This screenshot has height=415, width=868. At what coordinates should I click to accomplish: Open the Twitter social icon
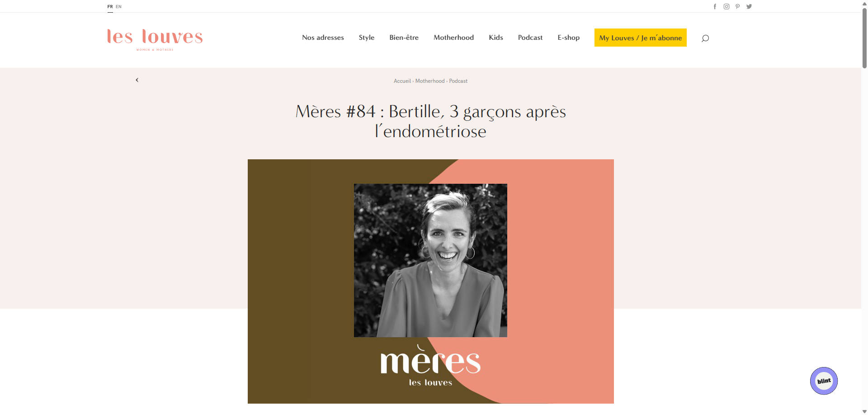[x=749, y=6]
